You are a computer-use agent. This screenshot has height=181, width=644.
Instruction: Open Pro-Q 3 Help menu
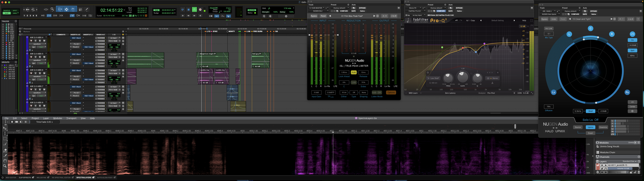[524, 20]
